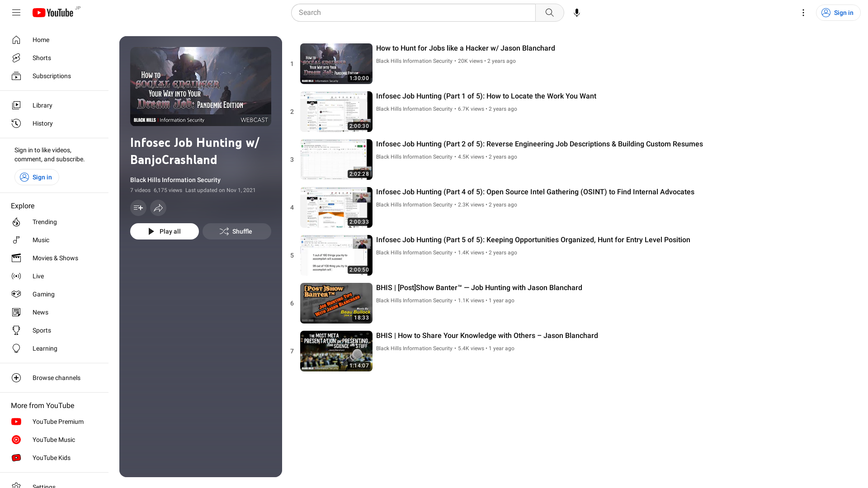Open Post Show Banter Job Hunting video
Image resolution: width=868 pixels, height=488 pixels.
(x=479, y=288)
